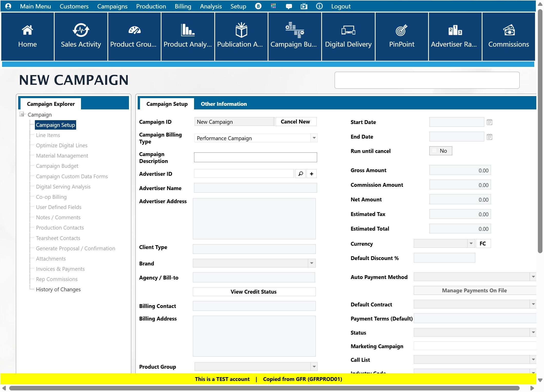Collapse the Campaign tree node
This screenshot has height=392, width=544.
[22, 114]
